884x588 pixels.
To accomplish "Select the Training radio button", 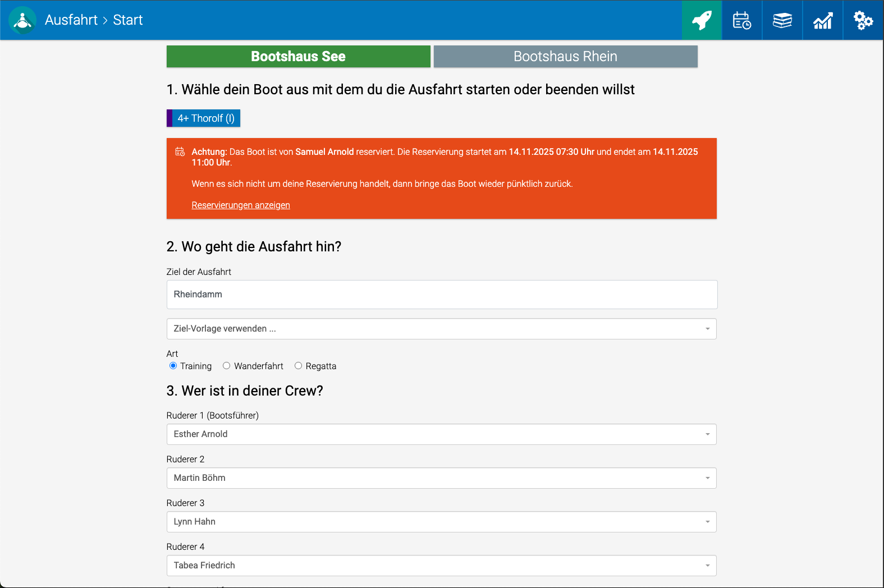I will tap(173, 366).
